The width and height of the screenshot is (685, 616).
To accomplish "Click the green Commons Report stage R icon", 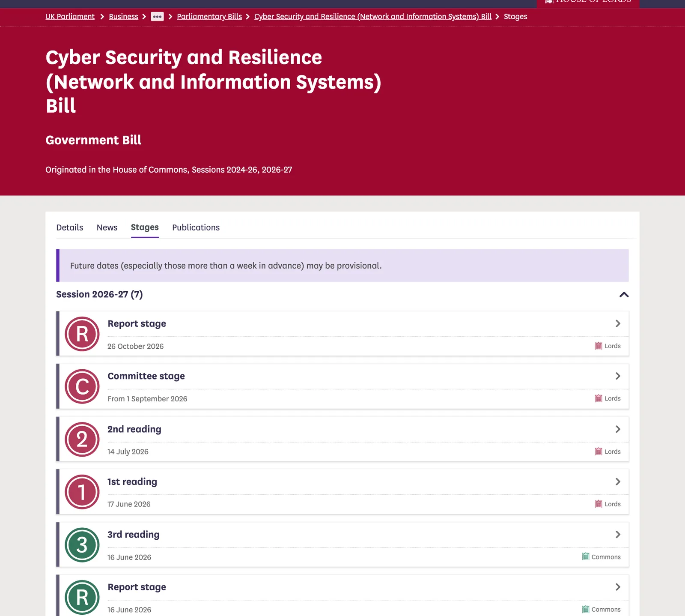I will pos(82,597).
